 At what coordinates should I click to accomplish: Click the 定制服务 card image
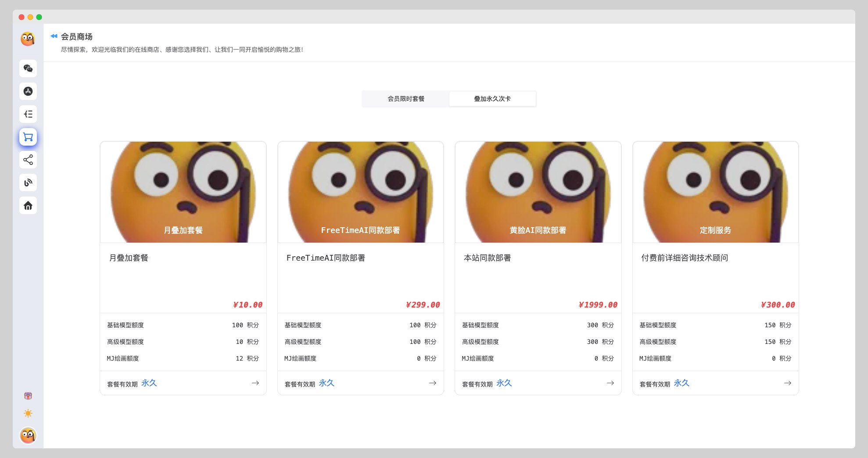(715, 192)
